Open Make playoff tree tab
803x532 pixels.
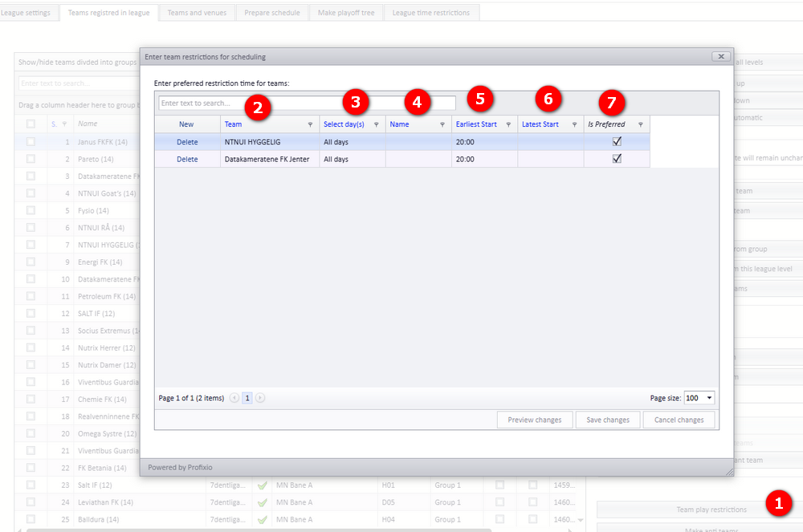(346, 13)
